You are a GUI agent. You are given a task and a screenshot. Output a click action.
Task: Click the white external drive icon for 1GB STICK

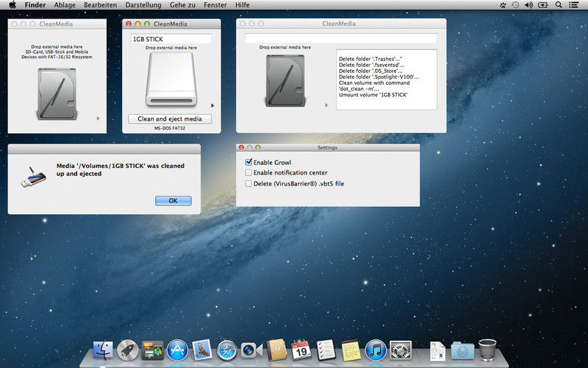(171, 80)
